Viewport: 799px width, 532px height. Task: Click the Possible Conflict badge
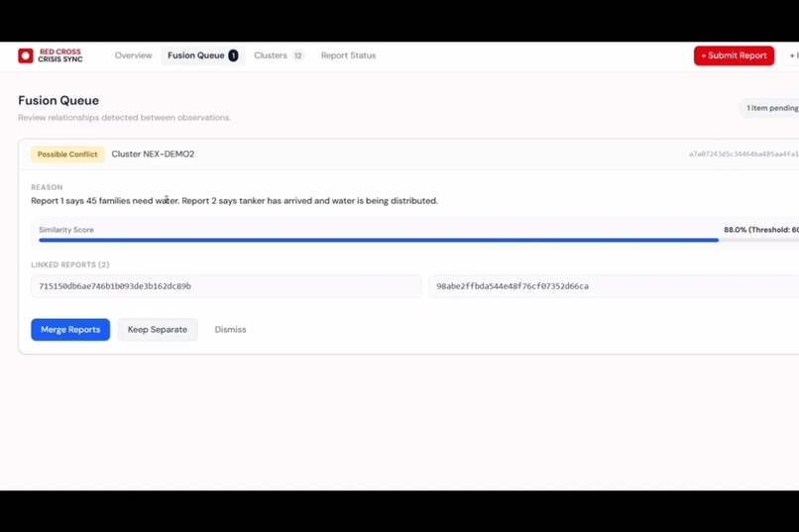click(67, 155)
